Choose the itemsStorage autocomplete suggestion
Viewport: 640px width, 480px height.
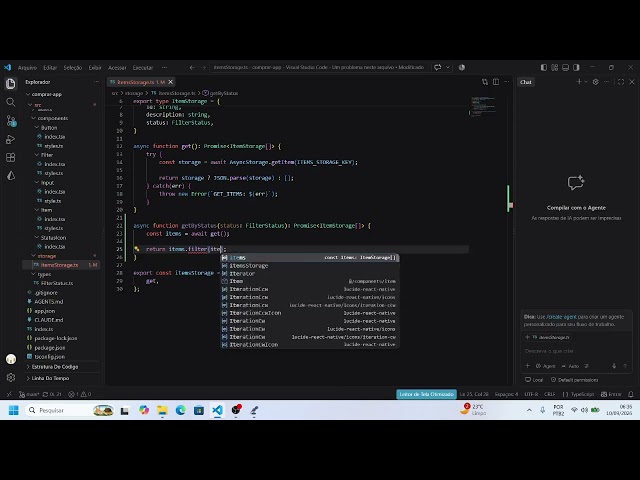(310, 266)
